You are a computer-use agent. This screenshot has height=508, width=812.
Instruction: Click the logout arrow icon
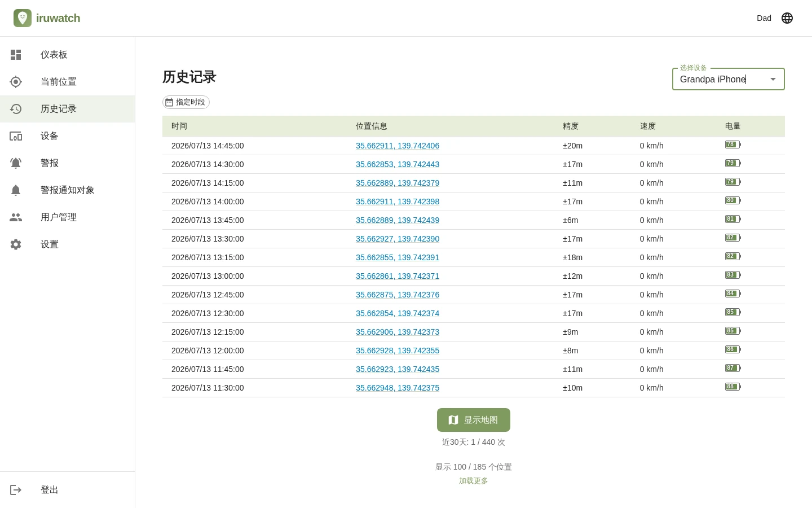point(16,490)
